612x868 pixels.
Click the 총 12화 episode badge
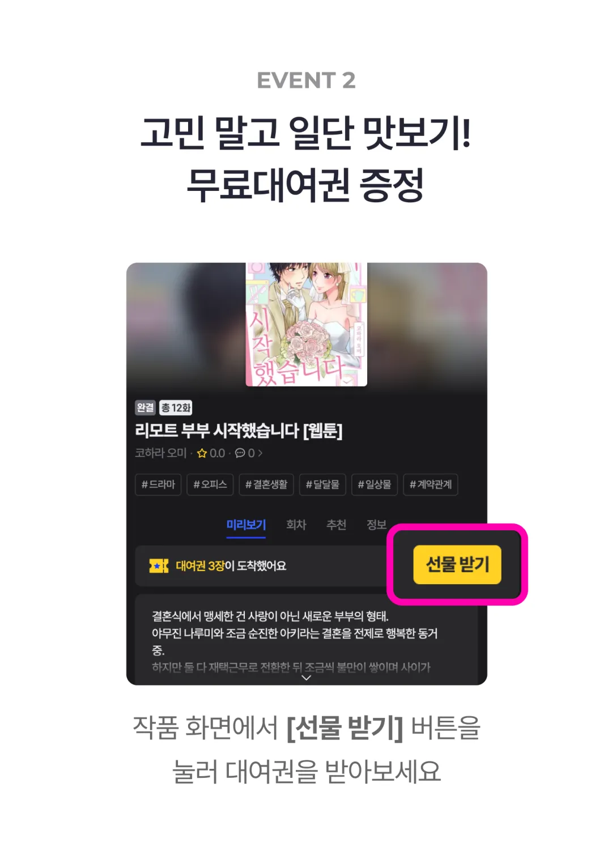pyautogui.click(x=176, y=407)
